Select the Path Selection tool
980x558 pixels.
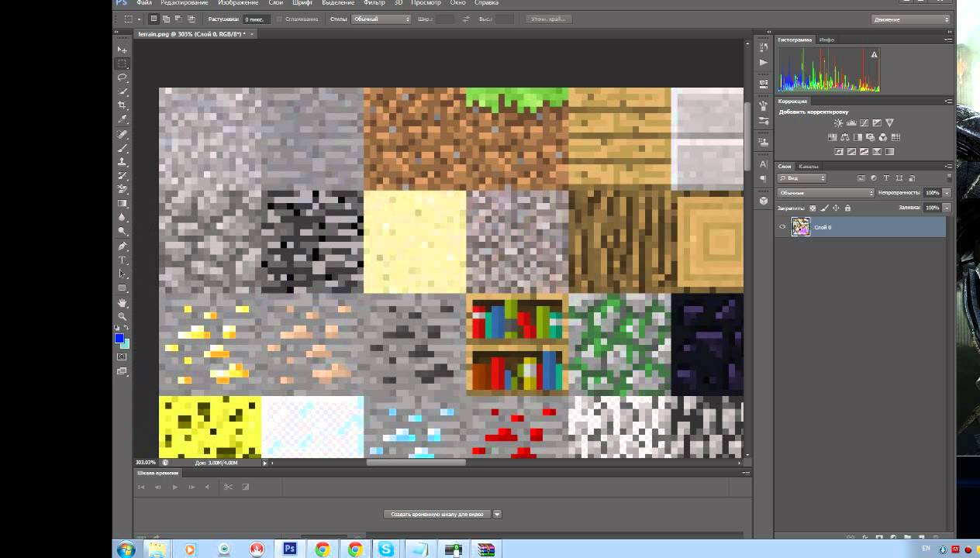pyautogui.click(x=122, y=274)
